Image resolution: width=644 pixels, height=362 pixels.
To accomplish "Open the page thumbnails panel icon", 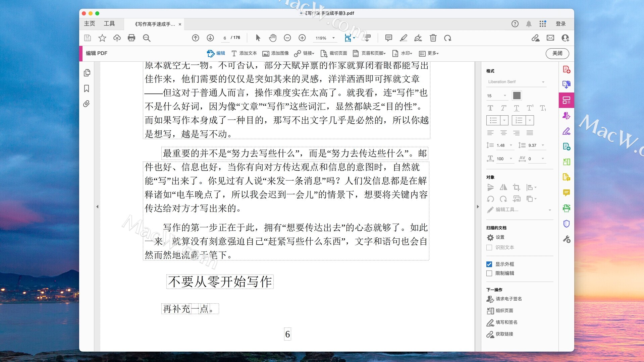I will point(87,73).
